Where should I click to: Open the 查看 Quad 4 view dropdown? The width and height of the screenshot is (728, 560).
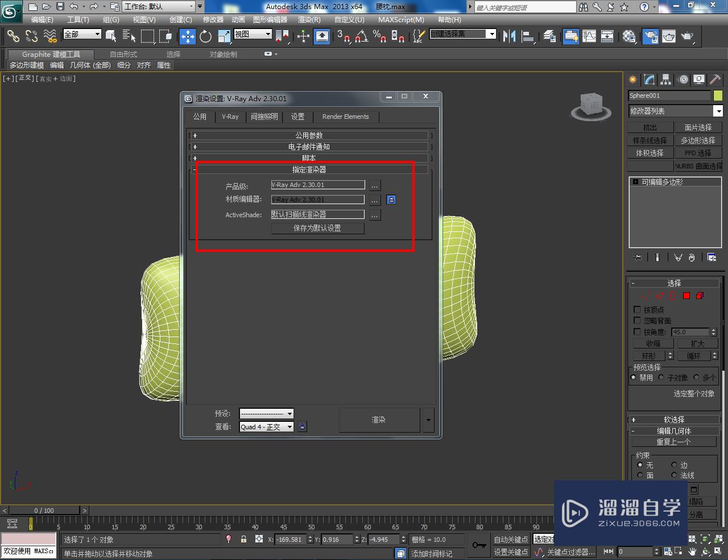266,426
